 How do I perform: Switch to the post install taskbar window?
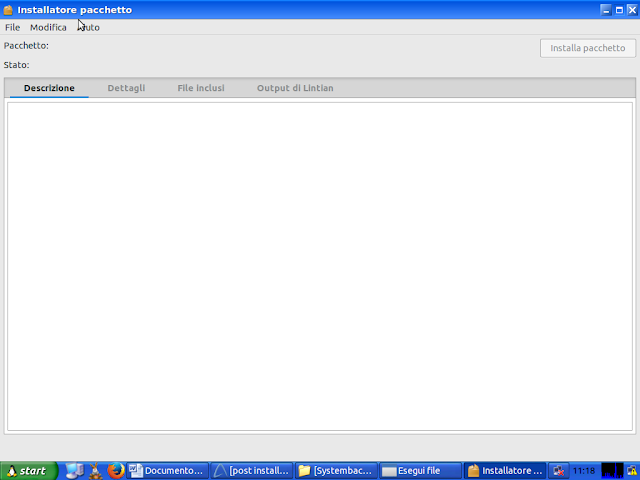pyautogui.click(x=252, y=471)
